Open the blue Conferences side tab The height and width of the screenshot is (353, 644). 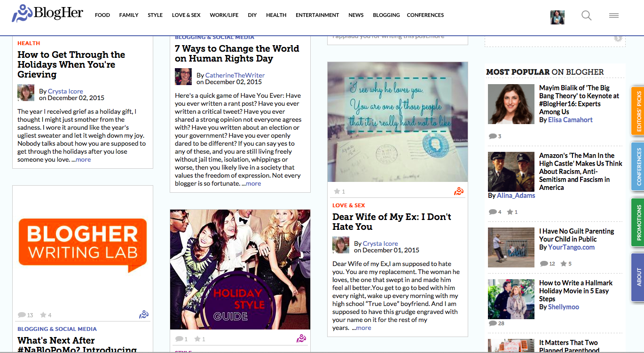638,167
